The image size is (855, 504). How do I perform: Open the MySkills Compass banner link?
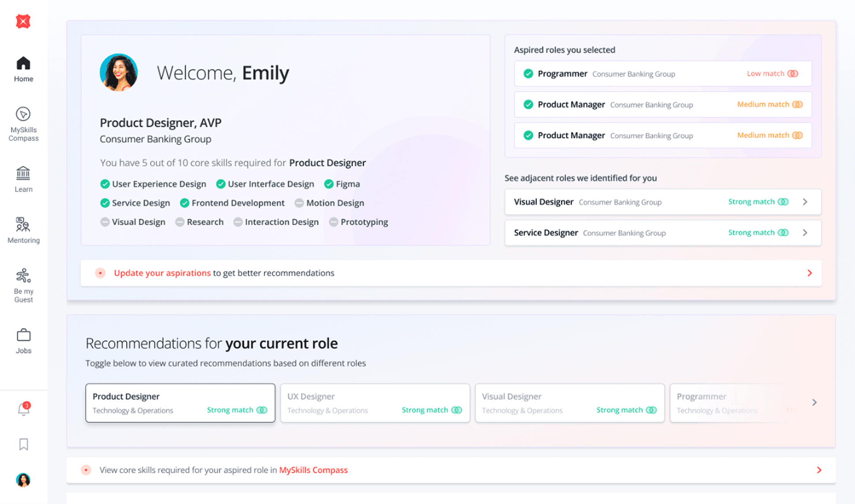pos(313,470)
